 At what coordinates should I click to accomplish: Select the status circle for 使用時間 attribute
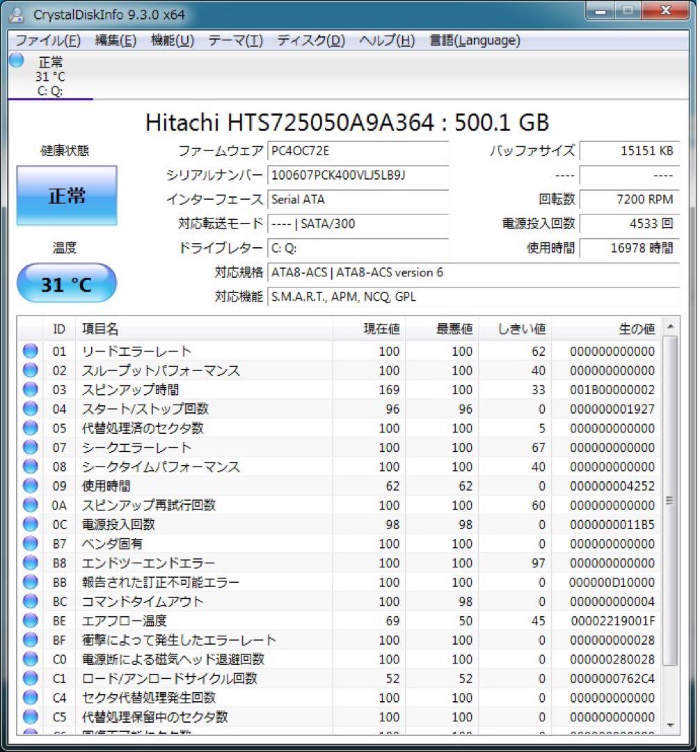[30, 486]
